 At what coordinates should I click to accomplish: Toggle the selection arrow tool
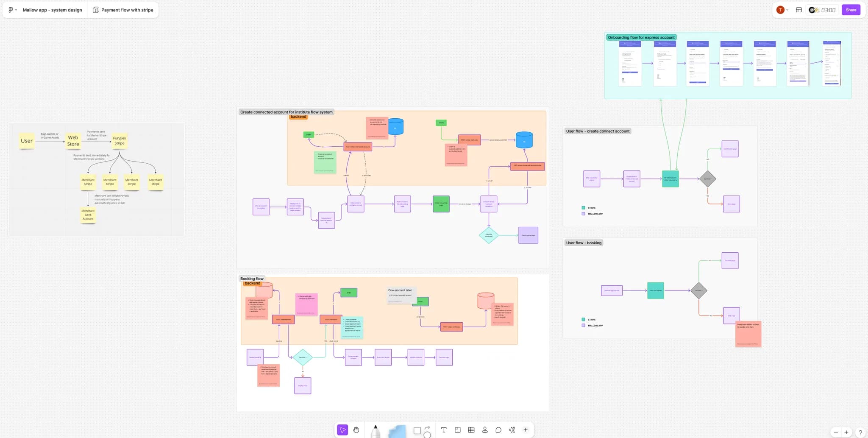point(342,430)
